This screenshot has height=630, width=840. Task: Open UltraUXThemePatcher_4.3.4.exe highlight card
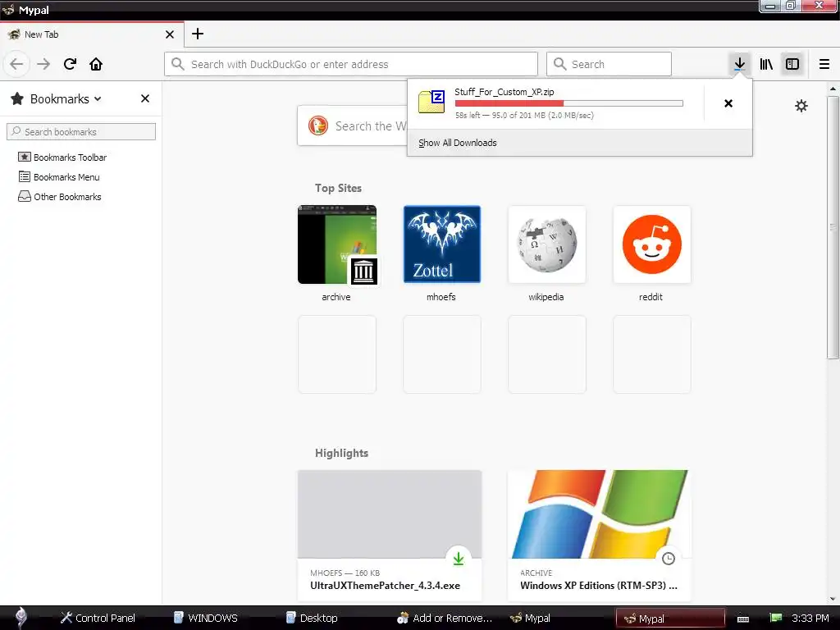coord(390,535)
